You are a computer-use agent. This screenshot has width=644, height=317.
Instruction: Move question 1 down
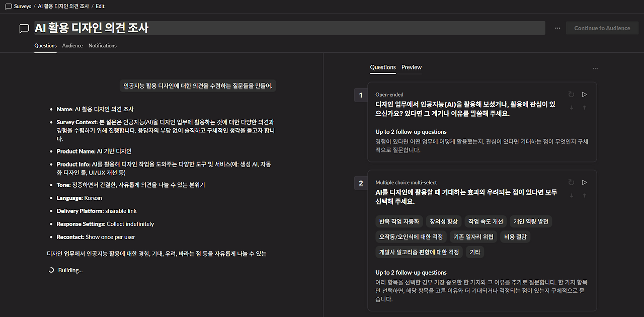pos(571,107)
